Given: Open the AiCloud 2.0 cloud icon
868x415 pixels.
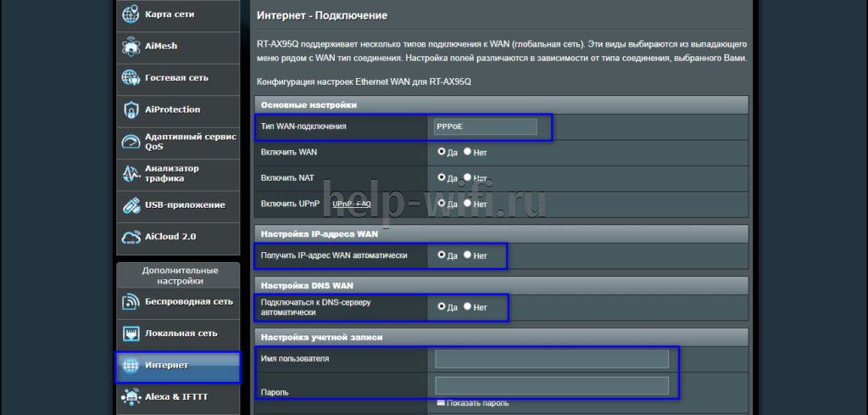Looking at the screenshot, I should 131,236.
